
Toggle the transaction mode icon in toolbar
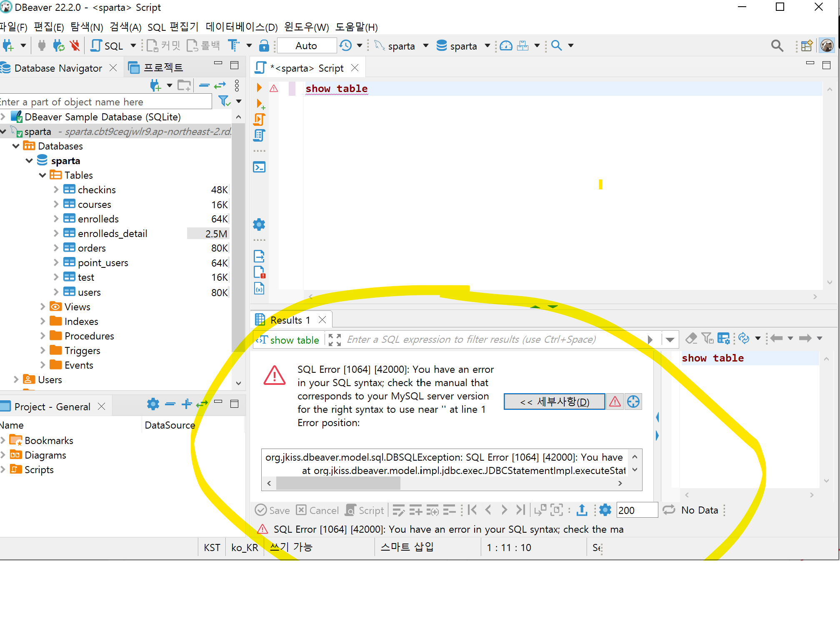point(234,45)
